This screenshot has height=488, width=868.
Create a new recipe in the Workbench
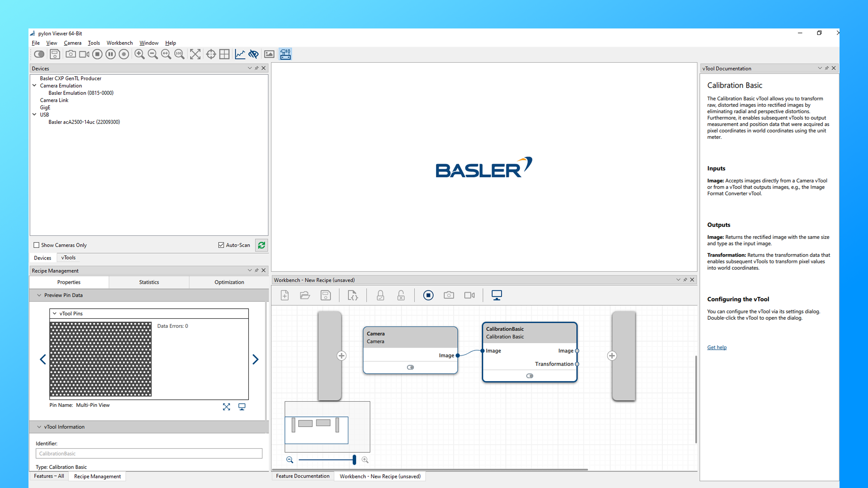click(284, 295)
